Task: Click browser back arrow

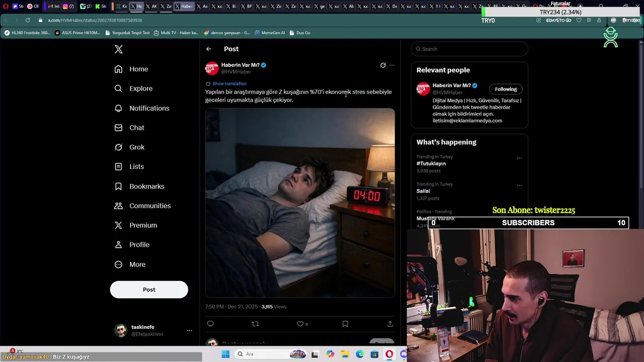Action: [x=6, y=20]
